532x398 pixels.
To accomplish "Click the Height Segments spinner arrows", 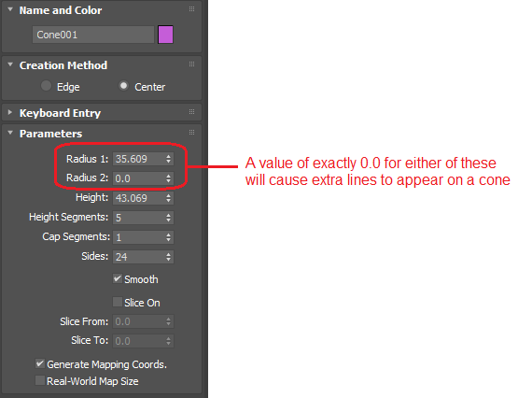I will tap(168, 218).
